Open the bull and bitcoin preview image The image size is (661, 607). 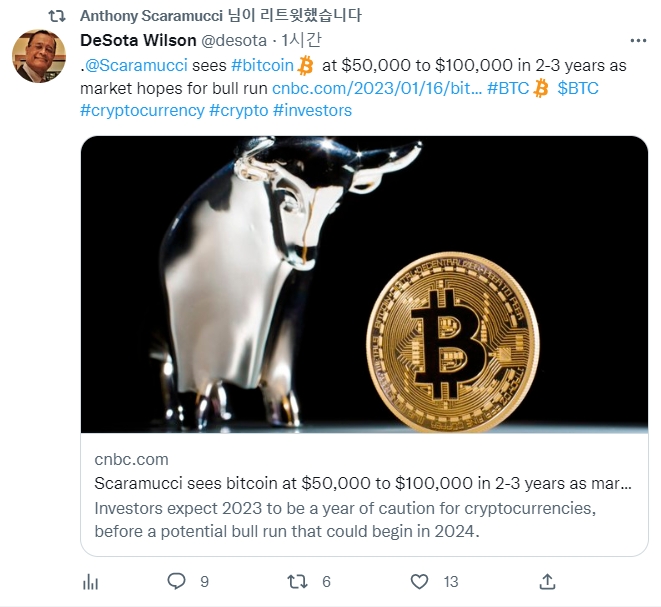[364, 285]
